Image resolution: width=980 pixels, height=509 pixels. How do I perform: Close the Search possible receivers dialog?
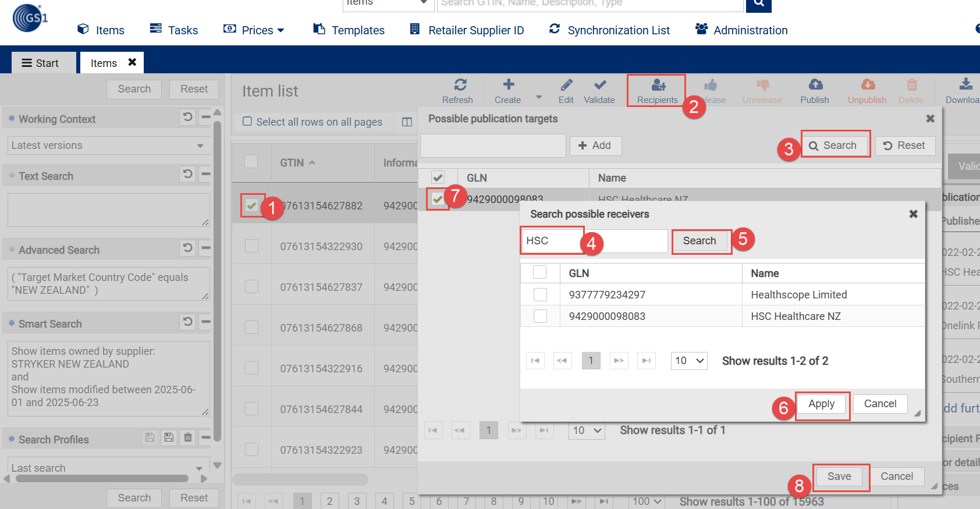coord(913,214)
